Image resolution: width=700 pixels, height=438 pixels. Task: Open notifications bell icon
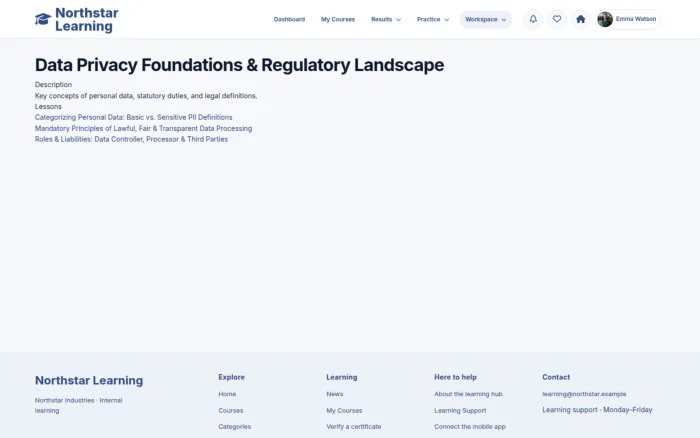tap(533, 19)
